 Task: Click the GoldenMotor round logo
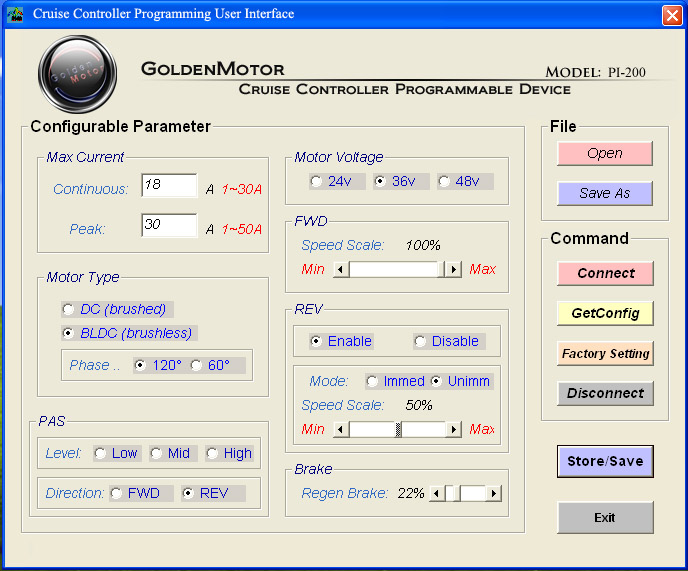click(x=78, y=74)
